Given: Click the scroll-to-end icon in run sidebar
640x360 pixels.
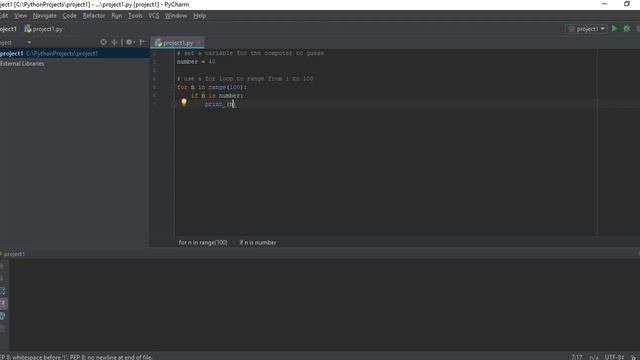Looking at the screenshot, I should 3,303.
